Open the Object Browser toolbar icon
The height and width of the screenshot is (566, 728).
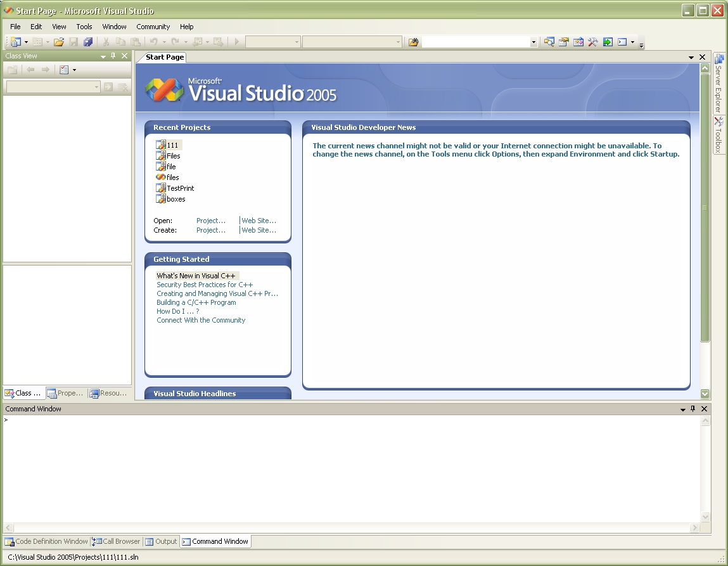click(x=578, y=42)
